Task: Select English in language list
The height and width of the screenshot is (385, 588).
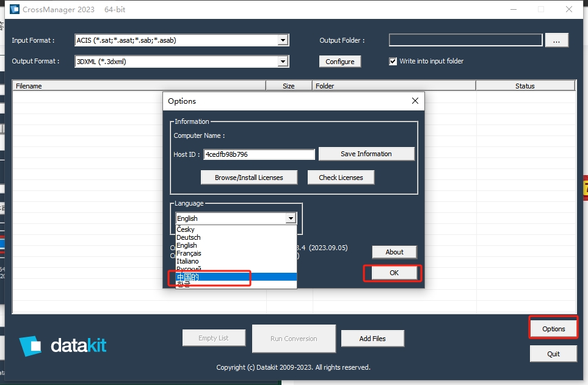Action: tap(236, 245)
